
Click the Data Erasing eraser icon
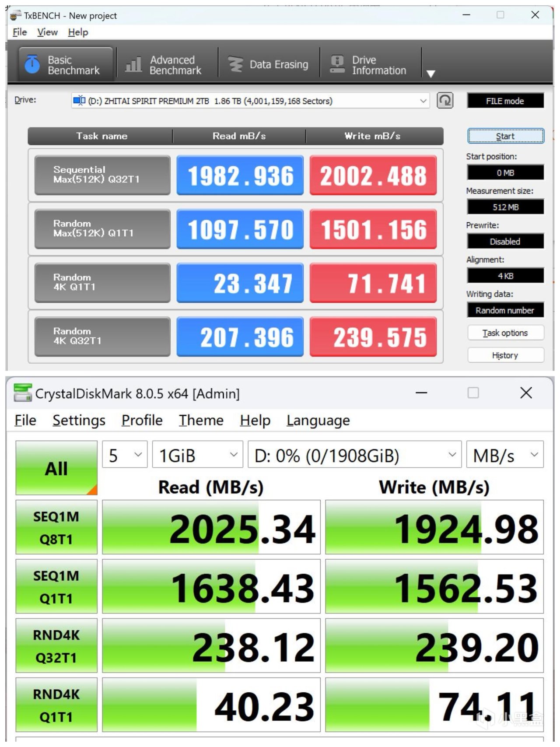[x=235, y=64]
